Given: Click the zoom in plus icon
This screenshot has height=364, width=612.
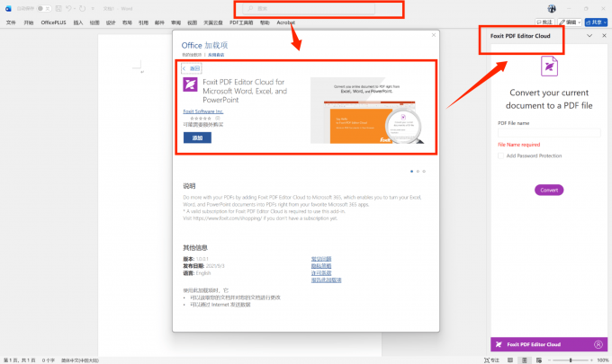Looking at the screenshot, I should (x=591, y=360).
